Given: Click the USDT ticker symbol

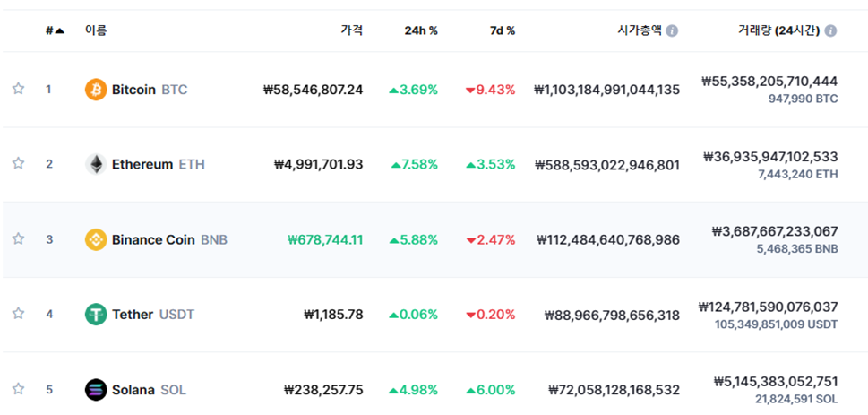Looking at the screenshot, I should click(x=177, y=314).
